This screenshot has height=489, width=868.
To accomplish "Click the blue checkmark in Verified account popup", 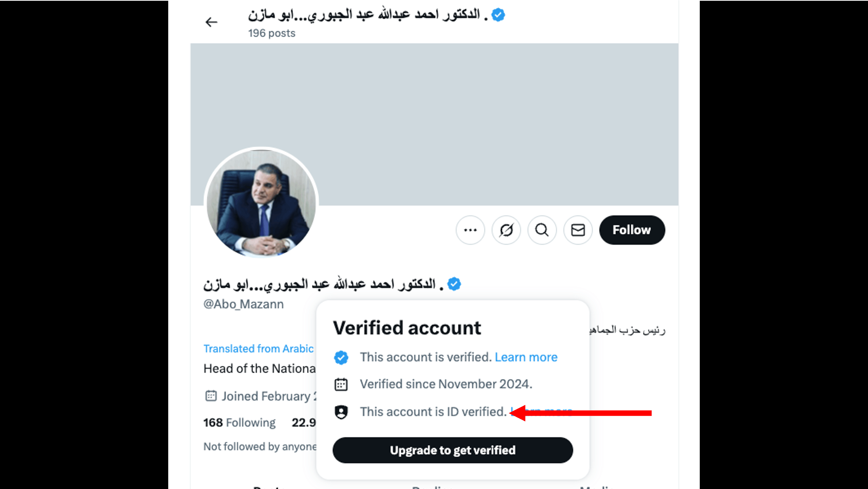I will (x=341, y=358).
